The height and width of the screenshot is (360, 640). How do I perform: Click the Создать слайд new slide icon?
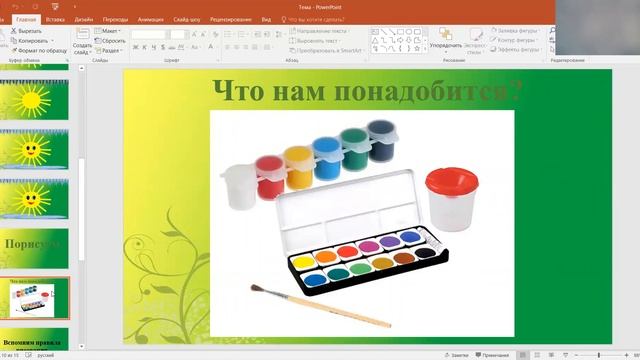82,35
